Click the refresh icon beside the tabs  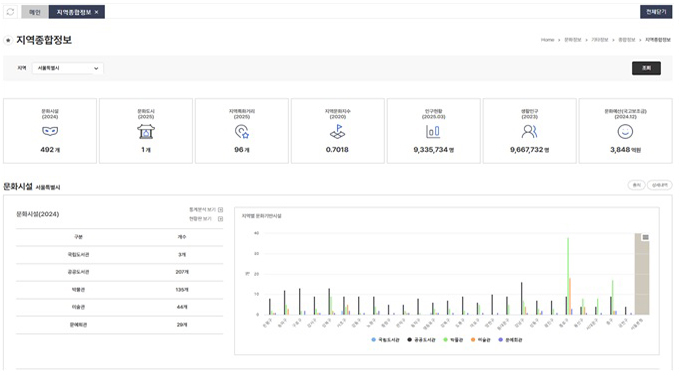tap(10, 12)
